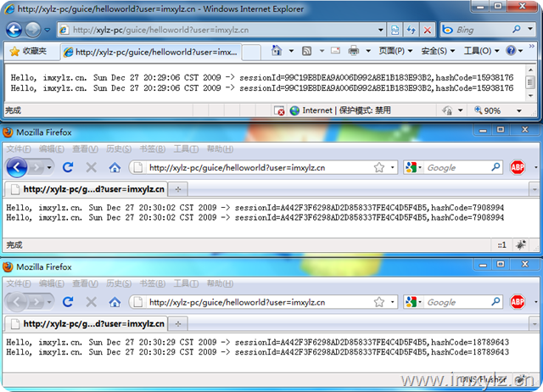Click Firebug bug icon in middle Firefox status bar
Image resolution: width=543 pixels, height=392 pixels.
tap(521, 245)
